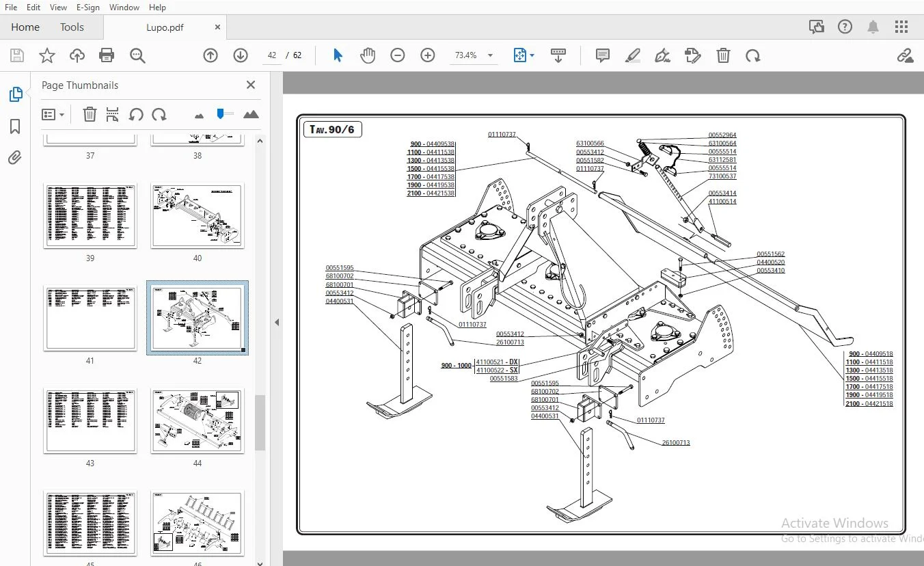Switch to the Tools tab
This screenshot has width=924, height=566.
[x=72, y=27]
